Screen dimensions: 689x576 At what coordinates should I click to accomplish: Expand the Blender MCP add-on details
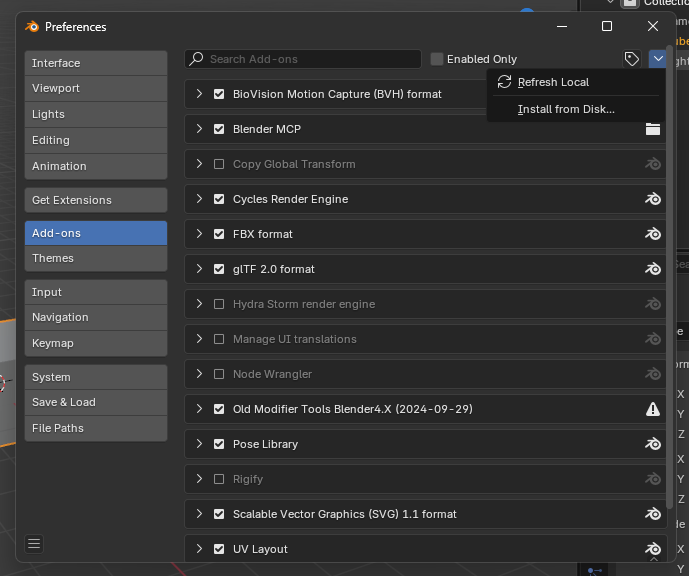point(199,129)
